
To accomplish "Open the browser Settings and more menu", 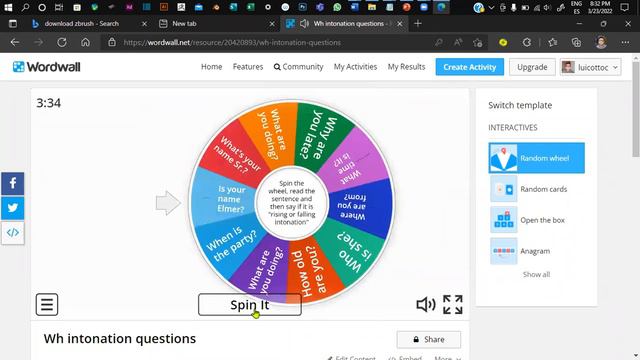I will click(625, 42).
